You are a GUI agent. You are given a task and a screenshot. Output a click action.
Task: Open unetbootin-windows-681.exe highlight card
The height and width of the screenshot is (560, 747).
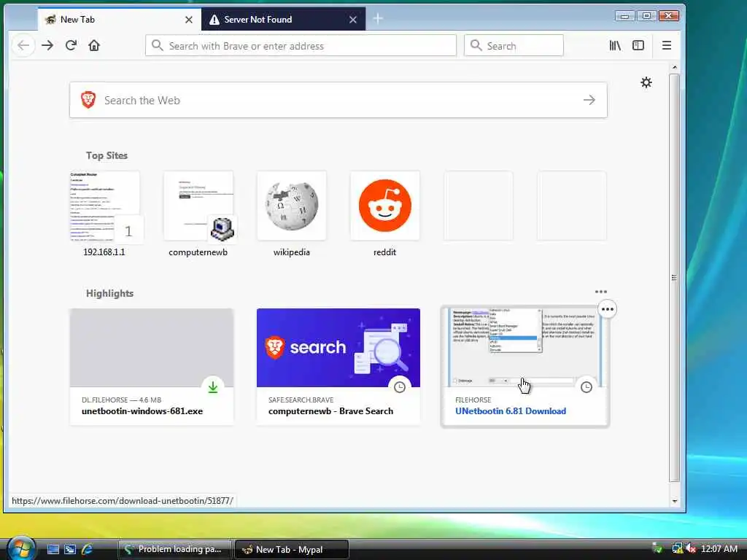152,367
